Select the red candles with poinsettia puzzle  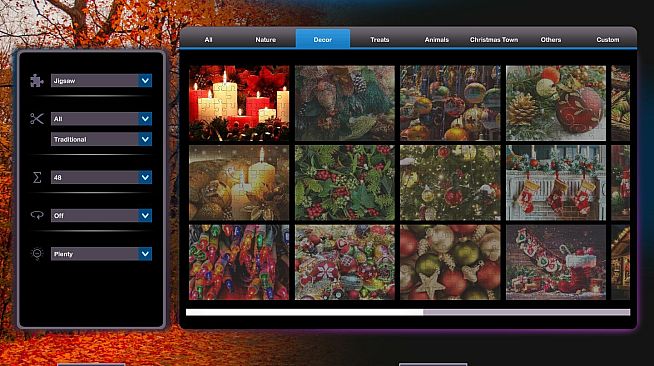(x=239, y=103)
